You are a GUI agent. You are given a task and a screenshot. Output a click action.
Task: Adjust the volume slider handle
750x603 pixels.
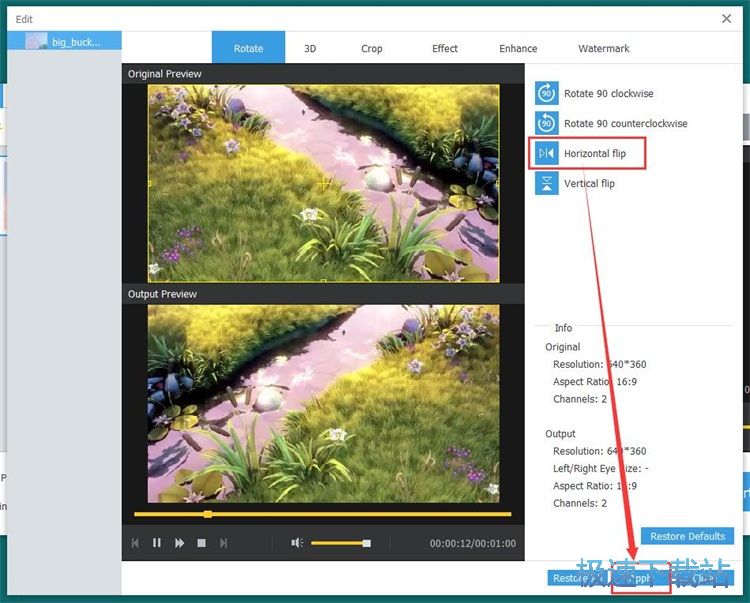366,543
